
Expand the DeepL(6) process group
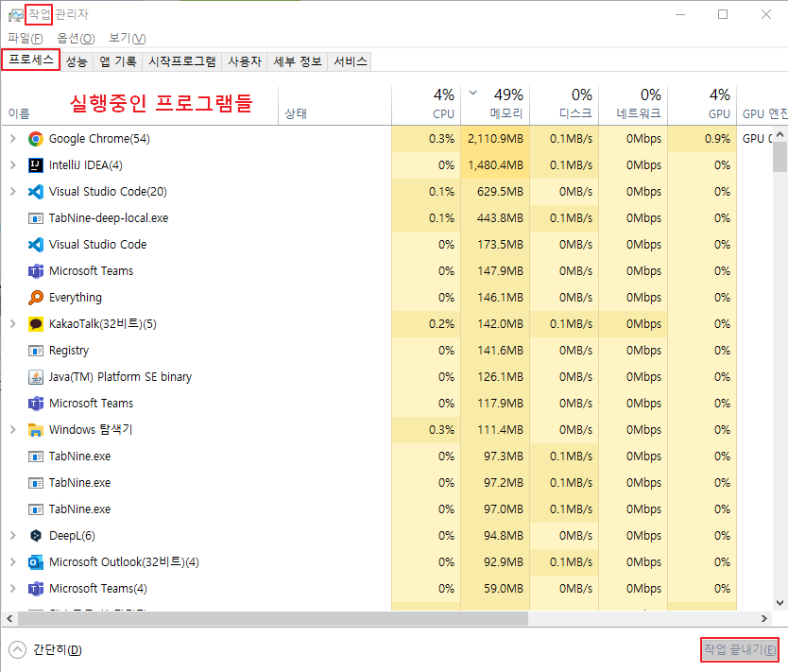[13, 536]
